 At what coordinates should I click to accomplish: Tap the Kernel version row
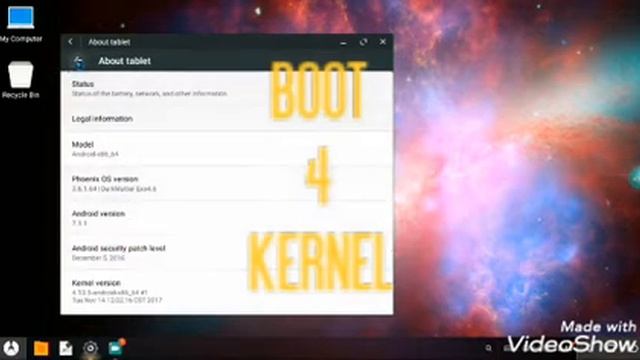(227, 291)
